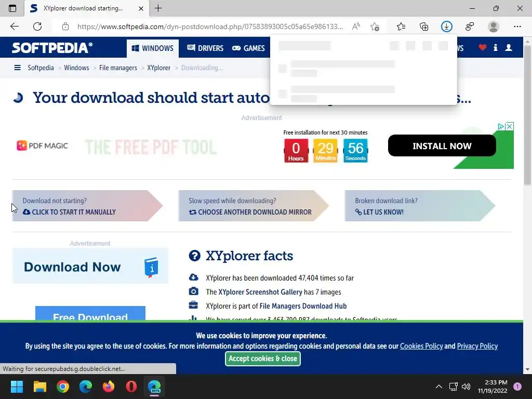Switch to the Windows section tab
The width and height of the screenshot is (532, 399).
click(x=153, y=48)
